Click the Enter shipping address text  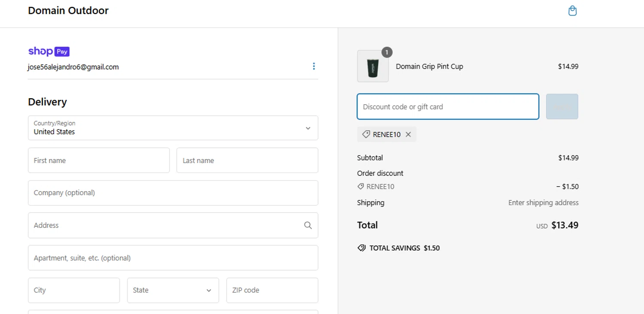point(543,202)
